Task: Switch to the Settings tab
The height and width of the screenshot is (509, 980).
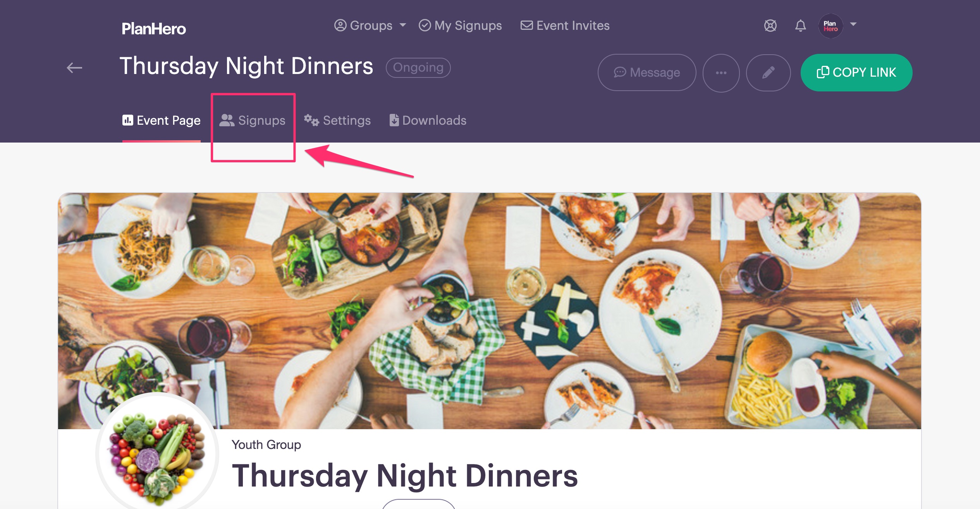Action: pos(337,120)
